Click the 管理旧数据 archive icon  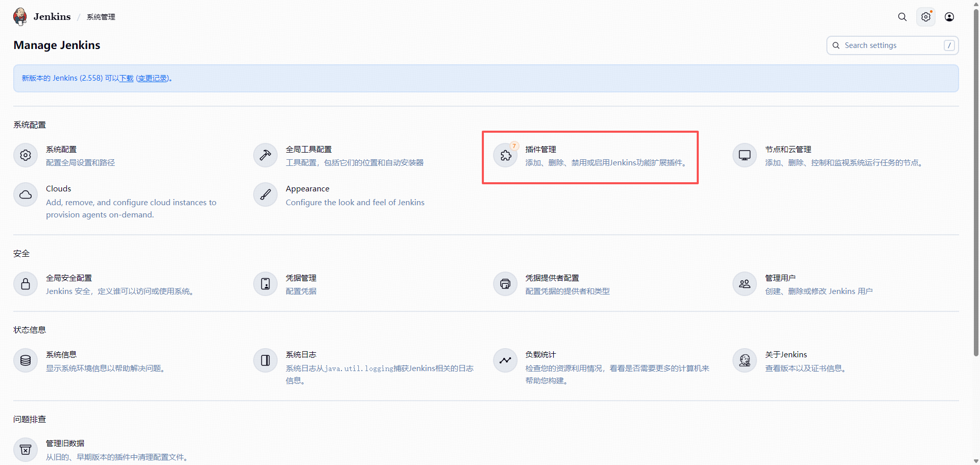point(26,450)
